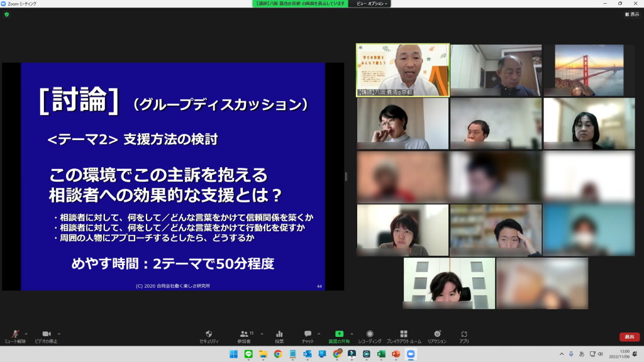Click the レコーディング record icon

[370, 334]
